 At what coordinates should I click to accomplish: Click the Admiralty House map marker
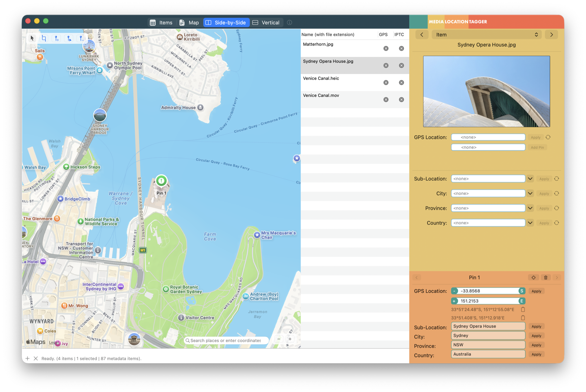(x=200, y=108)
